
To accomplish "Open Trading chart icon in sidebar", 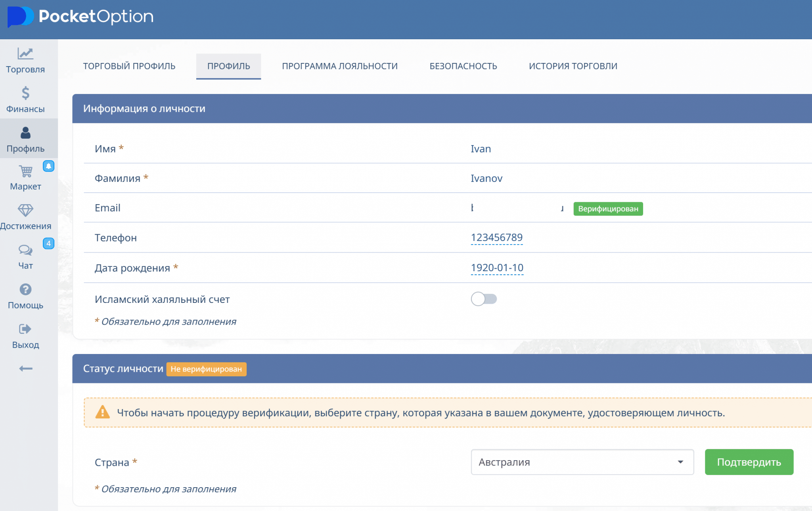I will 25,54.
